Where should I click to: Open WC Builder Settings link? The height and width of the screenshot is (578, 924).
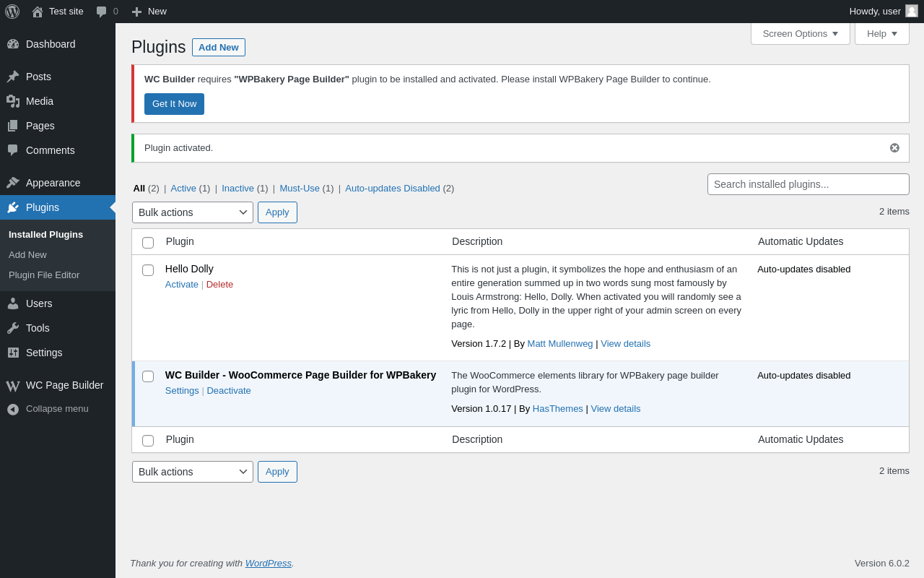(x=182, y=390)
